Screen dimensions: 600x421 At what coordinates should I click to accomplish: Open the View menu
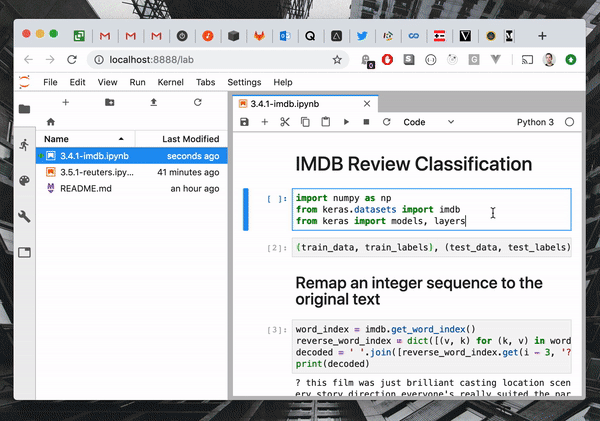pyautogui.click(x=107, y=82)
